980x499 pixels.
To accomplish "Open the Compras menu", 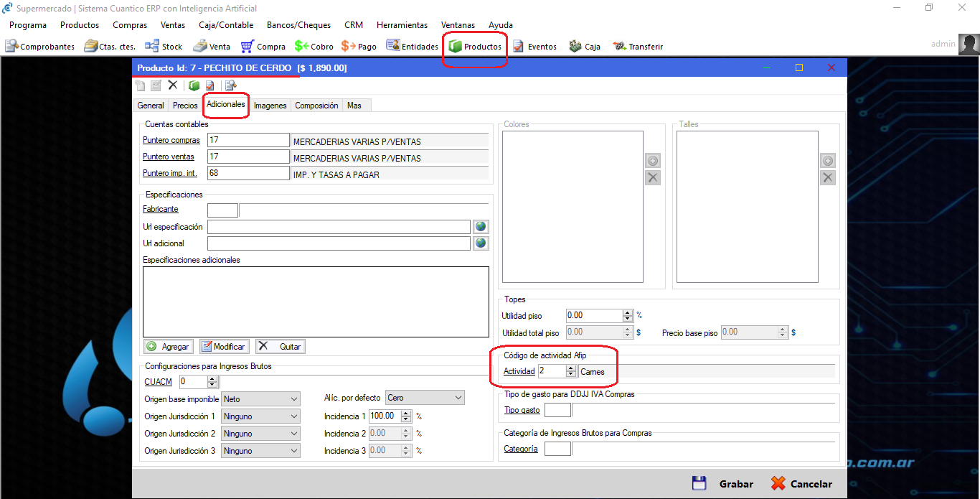I will [130, 24].
